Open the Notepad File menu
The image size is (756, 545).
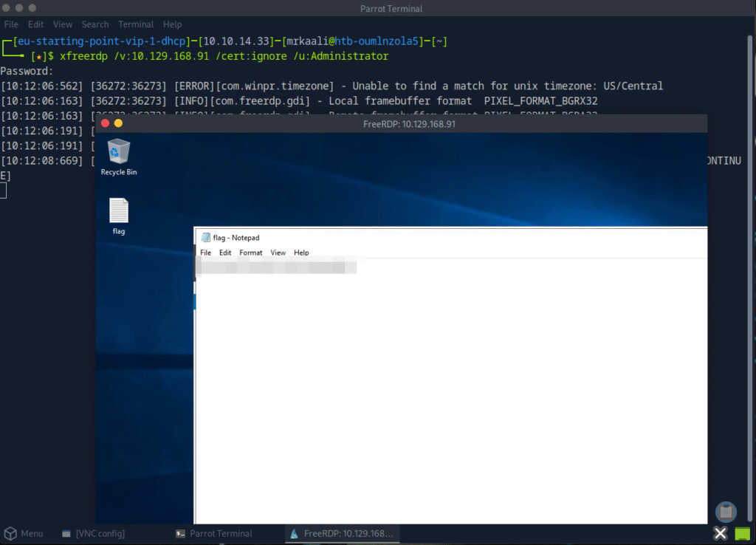205,253
